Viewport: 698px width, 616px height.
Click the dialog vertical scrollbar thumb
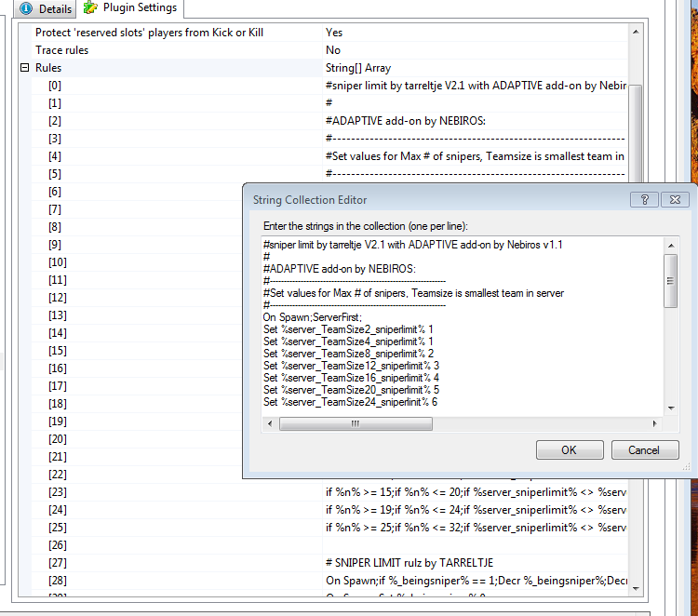(670, 279)
